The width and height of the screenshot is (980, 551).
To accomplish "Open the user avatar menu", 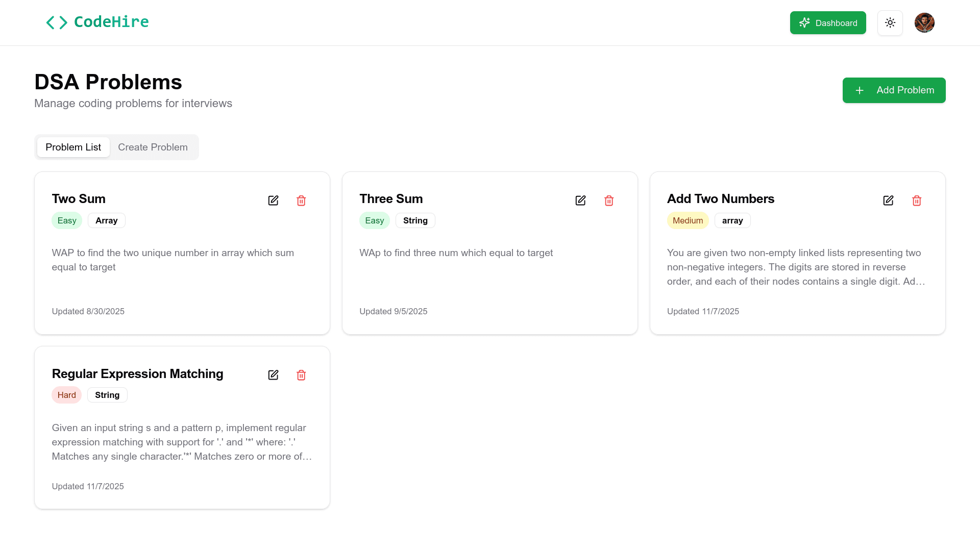I will point(924,23).
